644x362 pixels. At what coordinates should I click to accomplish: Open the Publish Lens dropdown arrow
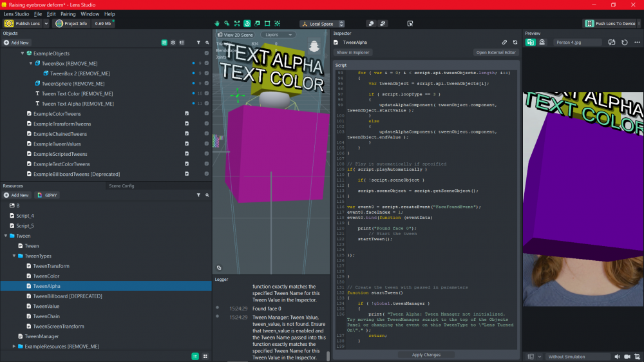pyautogui.click(x=46, y=23)
